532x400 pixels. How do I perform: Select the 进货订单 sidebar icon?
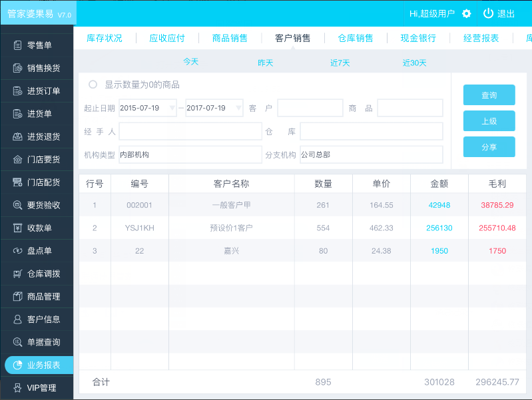pos(18,91)
